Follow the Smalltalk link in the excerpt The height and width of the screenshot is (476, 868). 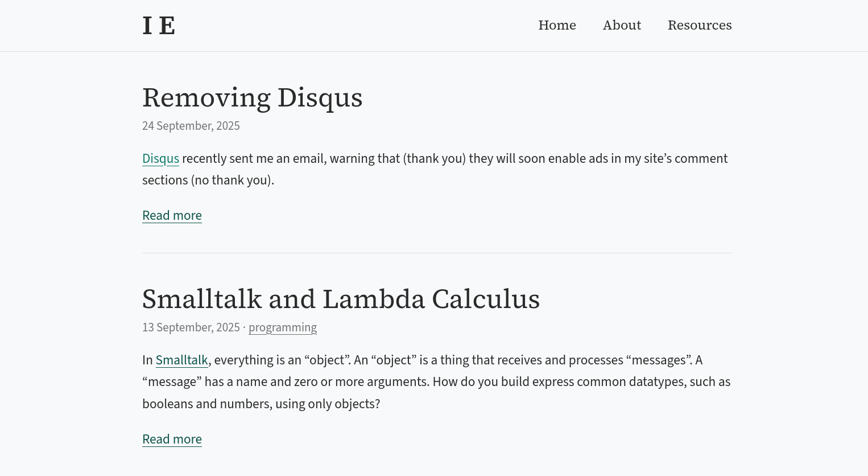tap(181, 360)
